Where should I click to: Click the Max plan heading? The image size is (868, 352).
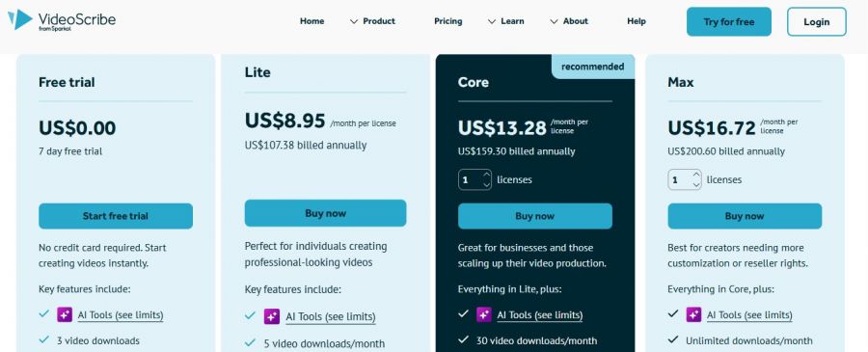(680, 82)
